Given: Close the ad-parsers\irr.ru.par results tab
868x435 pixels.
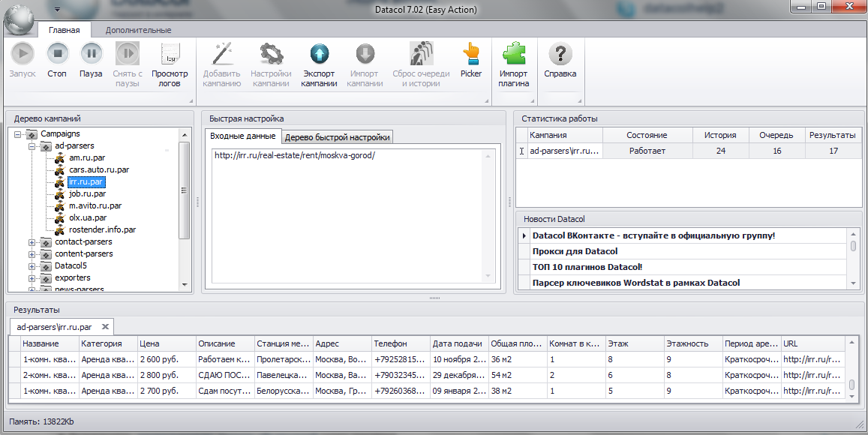Looking at the screenshot, I should point(105,326).
